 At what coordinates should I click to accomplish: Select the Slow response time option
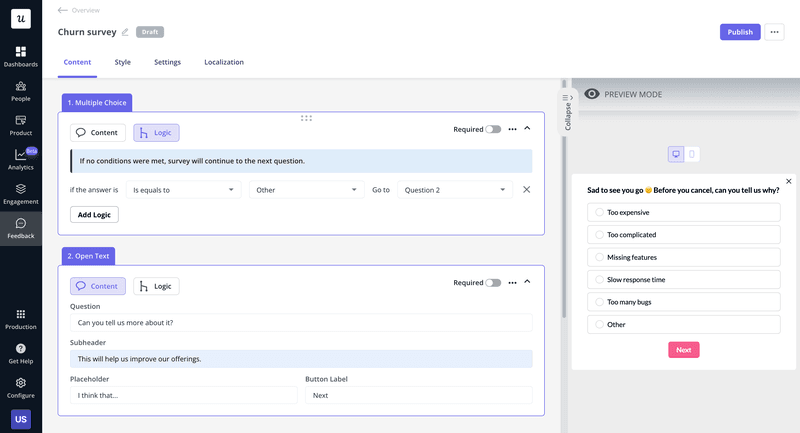coord(684,279)
